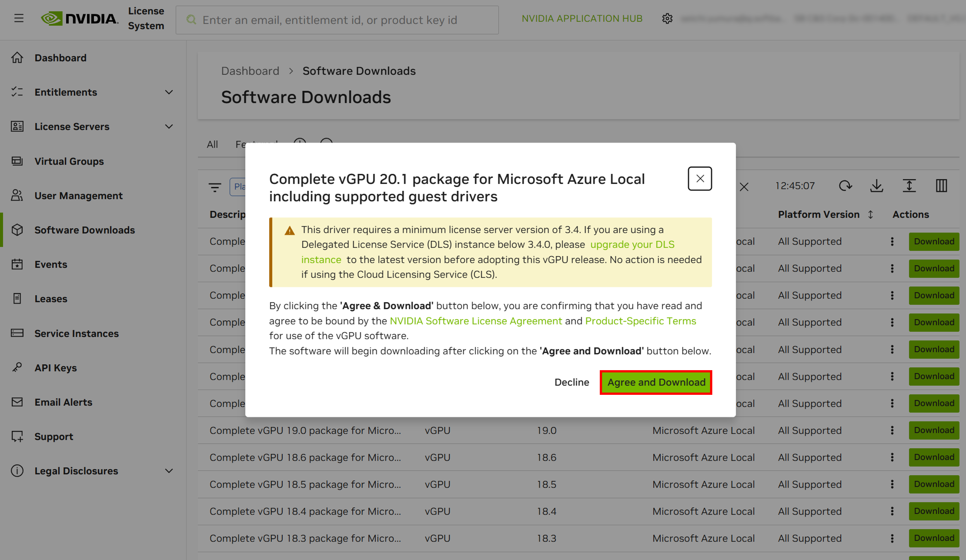The image size is (966, 560).
Task: Open the more-actions menu for the vGPU 18.4 row
Action: [x=892, y=511]
